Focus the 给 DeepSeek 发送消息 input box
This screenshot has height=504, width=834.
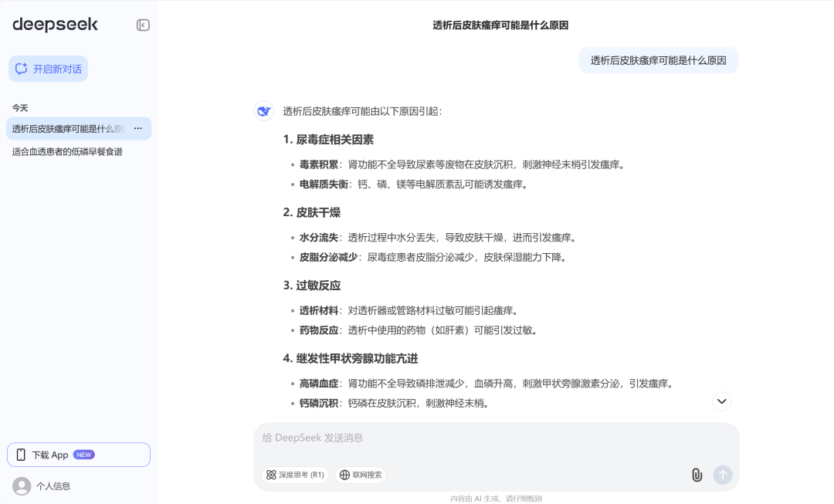pos(494,438)
